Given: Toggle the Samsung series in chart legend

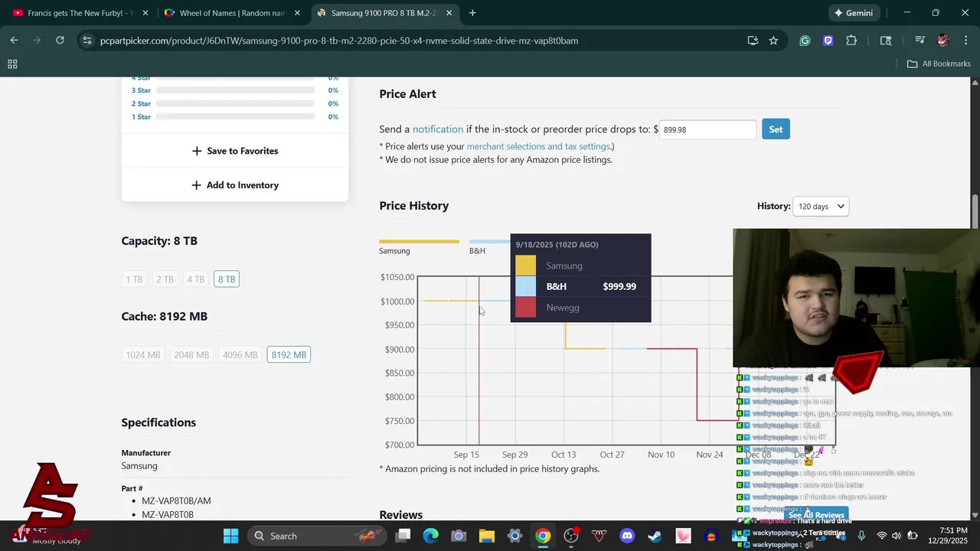Looking at the screenshot, I should coord(419,246).
